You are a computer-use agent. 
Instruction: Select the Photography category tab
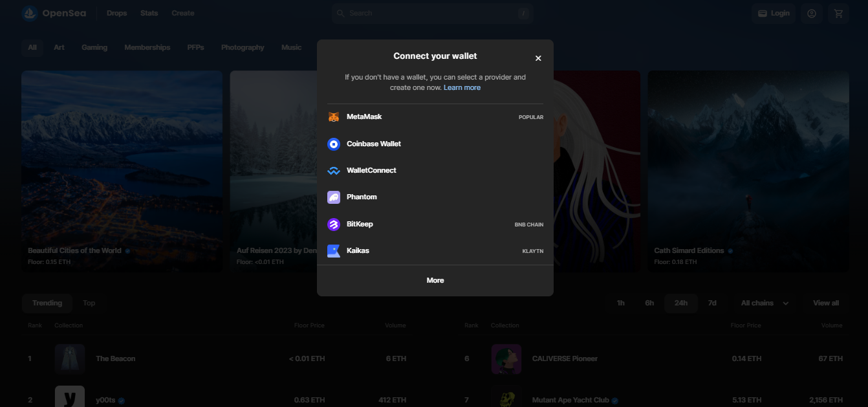[x=243, y=47]
